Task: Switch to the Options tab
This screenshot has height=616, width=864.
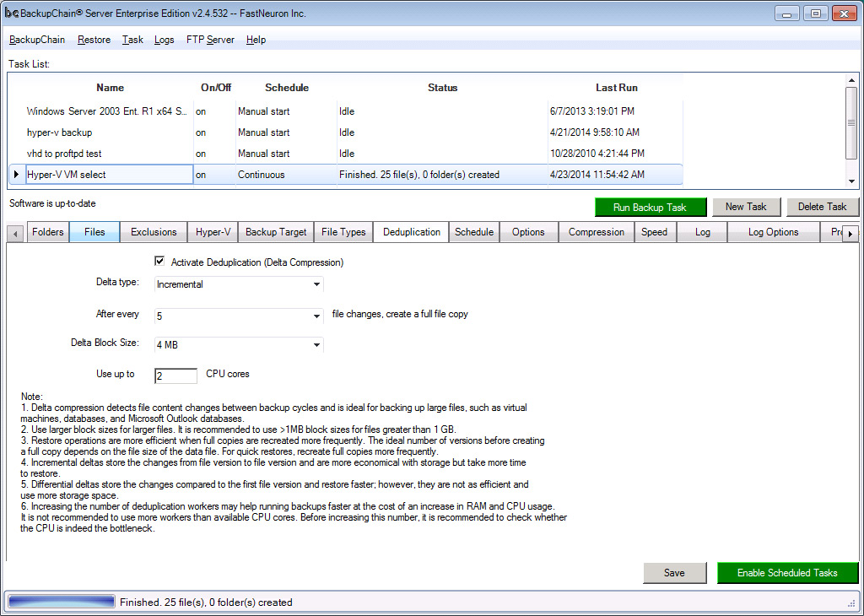Action: tap(528, 232)
